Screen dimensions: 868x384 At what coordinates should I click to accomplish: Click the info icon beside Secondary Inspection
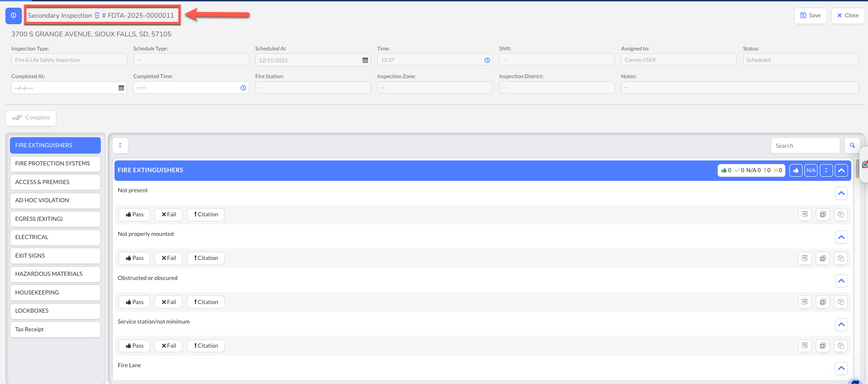13,15
